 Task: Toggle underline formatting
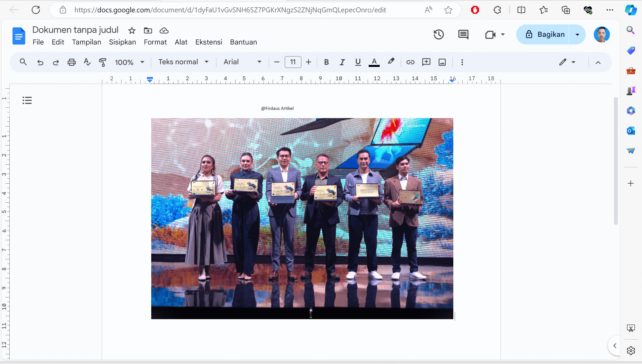pos(358,62)
